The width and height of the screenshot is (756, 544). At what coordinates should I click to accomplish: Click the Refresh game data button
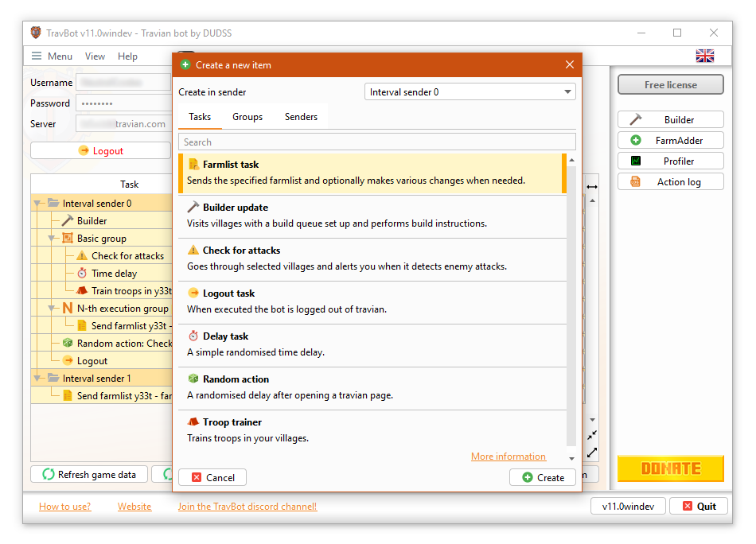pos(89,474)
